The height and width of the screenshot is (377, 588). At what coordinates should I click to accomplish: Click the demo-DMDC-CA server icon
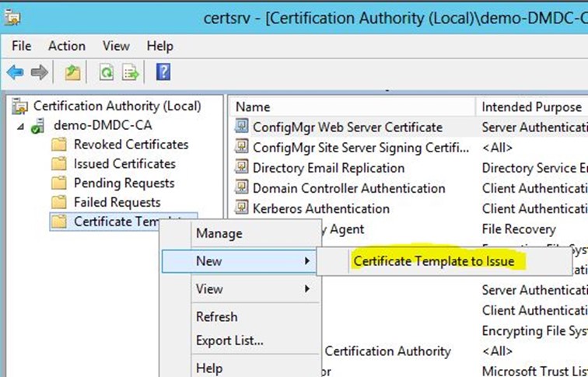[37, 126]
